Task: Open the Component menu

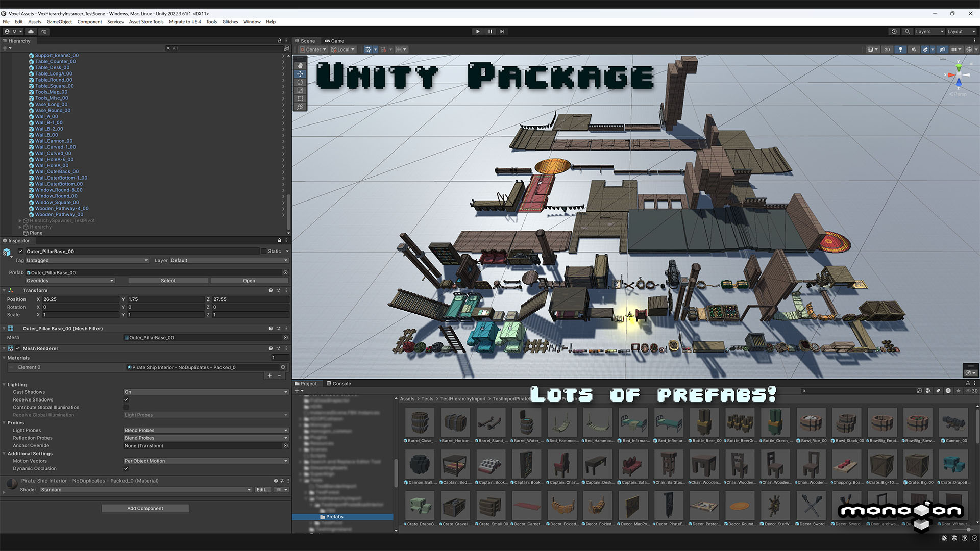Action: (x=89, y=22)
